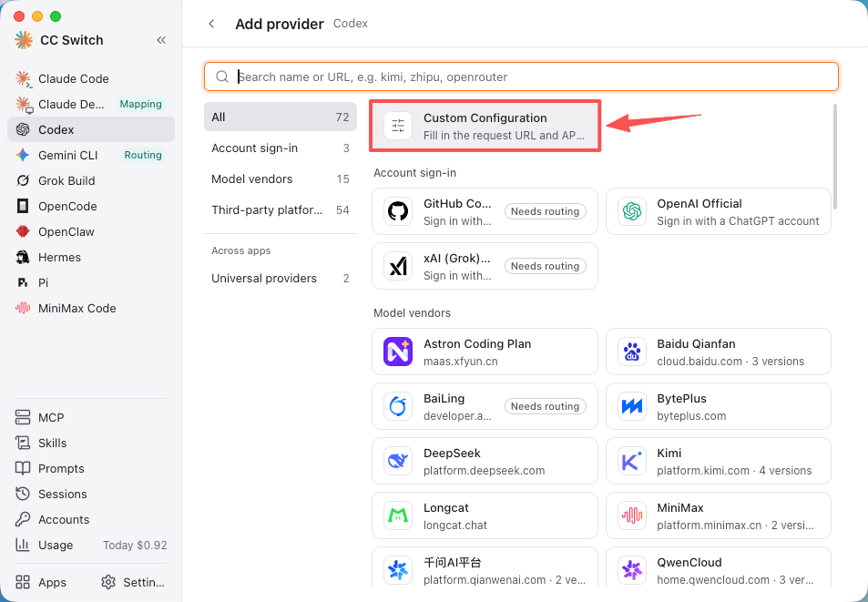Click the Kimi K logo
This screenshot has width=868, height=602.
[631, 461]
